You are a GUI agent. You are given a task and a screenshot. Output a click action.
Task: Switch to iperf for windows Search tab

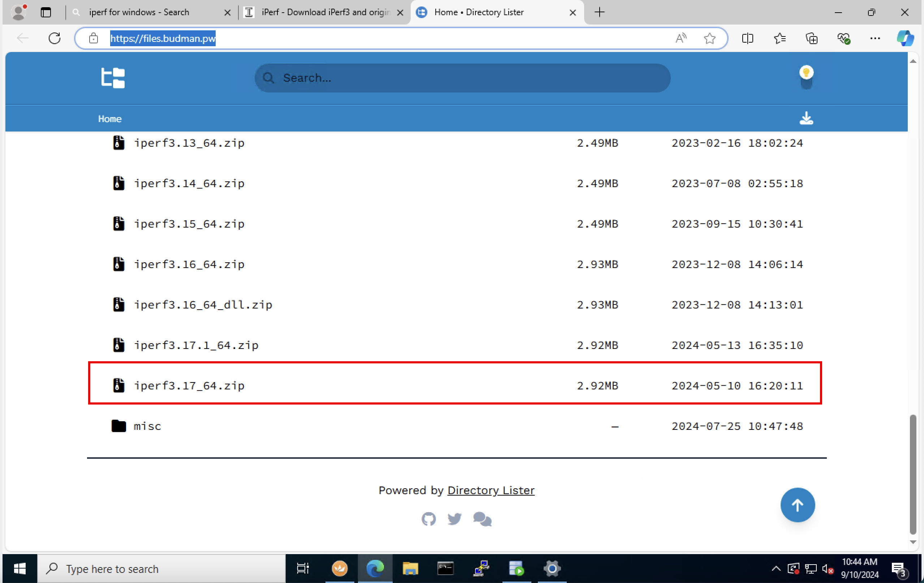[139, 12]
